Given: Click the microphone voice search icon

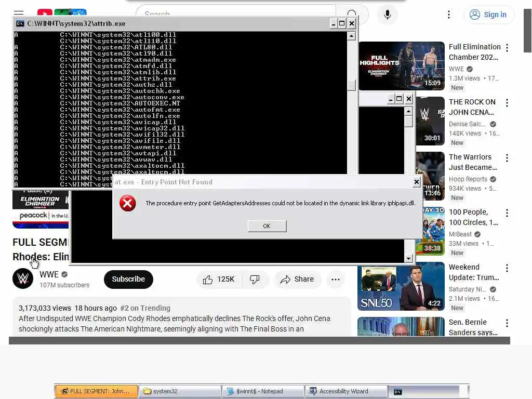Looking at the screenshot, I should pyautogui.click(x=387, y=15).
